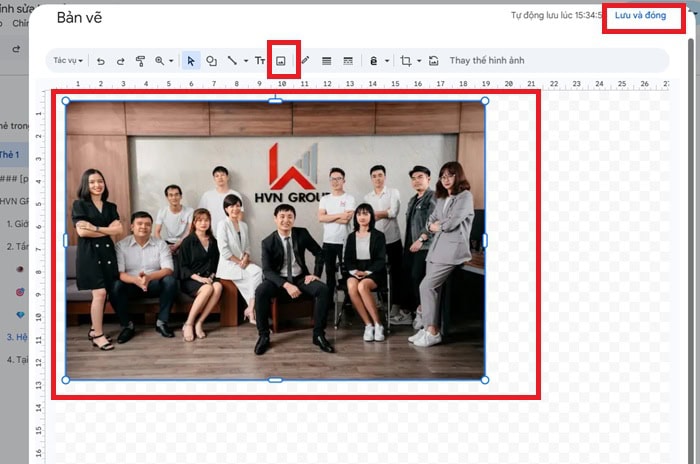This screenshot has width=700, height=464.
Task: Activate the Crop image tool
Action: (x=406, y=61)
